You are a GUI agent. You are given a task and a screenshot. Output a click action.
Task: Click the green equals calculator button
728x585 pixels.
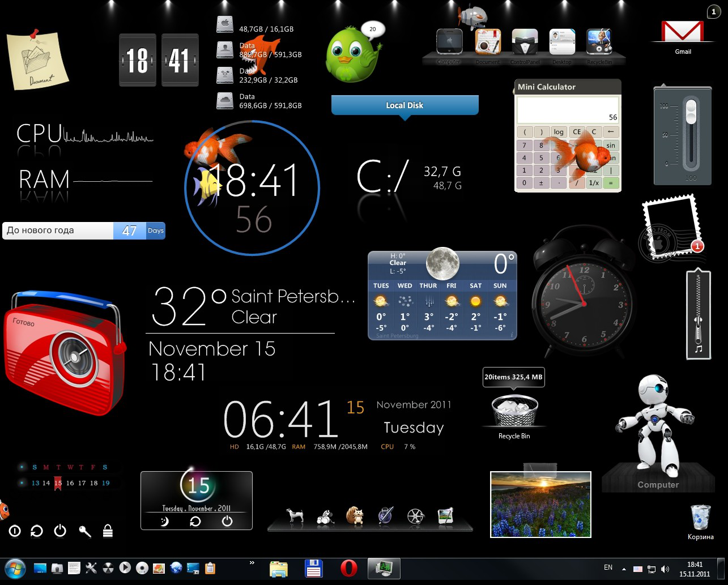611,183
